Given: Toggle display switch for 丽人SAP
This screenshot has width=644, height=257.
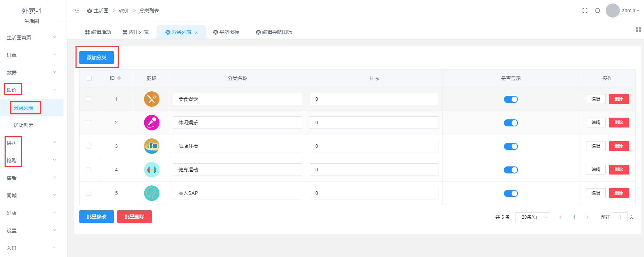Looking at the screenshot, I should pos(511,193).
